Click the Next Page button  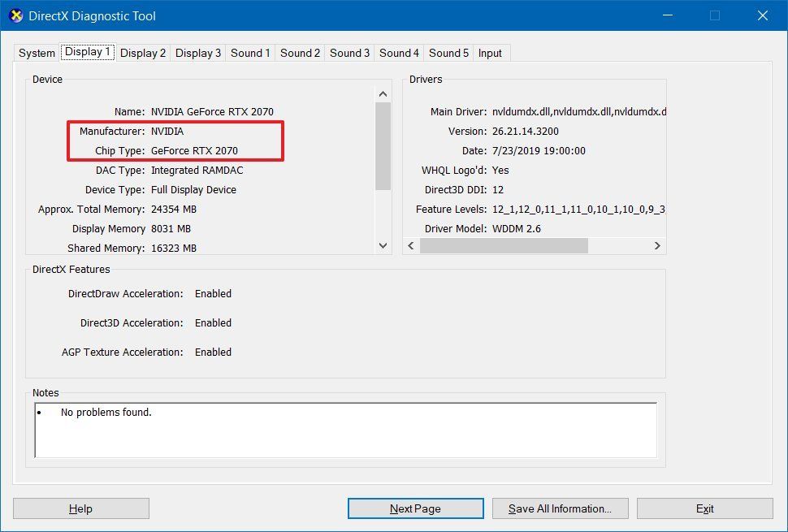(415, 508)
